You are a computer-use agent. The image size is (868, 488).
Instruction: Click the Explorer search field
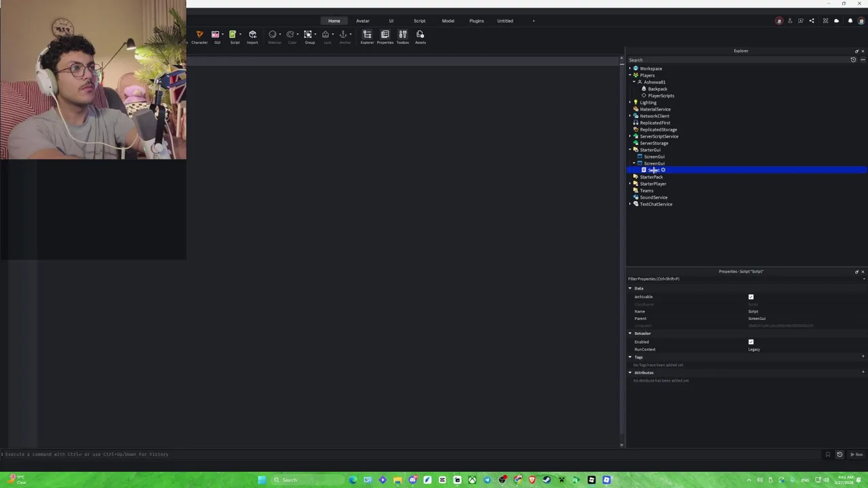coord(738,60)
